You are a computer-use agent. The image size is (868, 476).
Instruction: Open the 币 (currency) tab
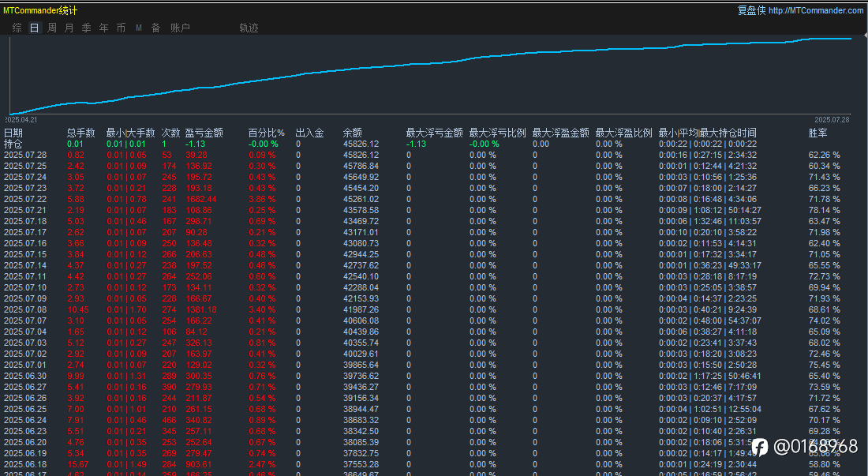coord(121,28)
